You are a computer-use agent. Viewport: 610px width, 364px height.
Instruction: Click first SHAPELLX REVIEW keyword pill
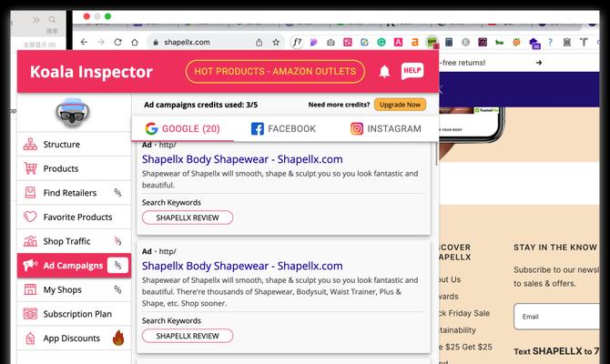coord(188,217)
